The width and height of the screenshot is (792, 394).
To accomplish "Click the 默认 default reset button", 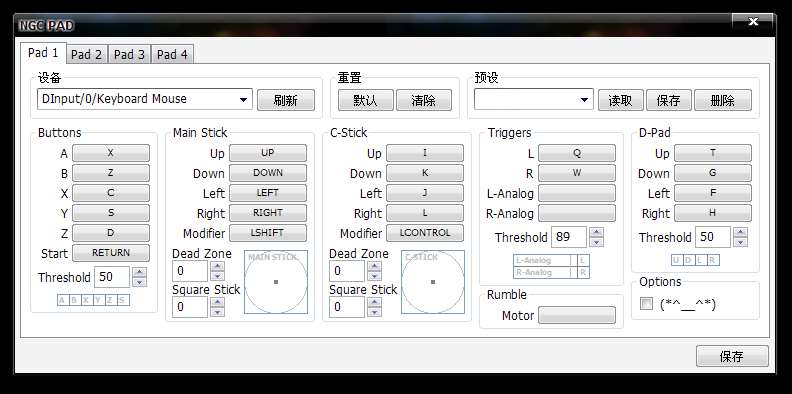I will click(x=365, y=100).
